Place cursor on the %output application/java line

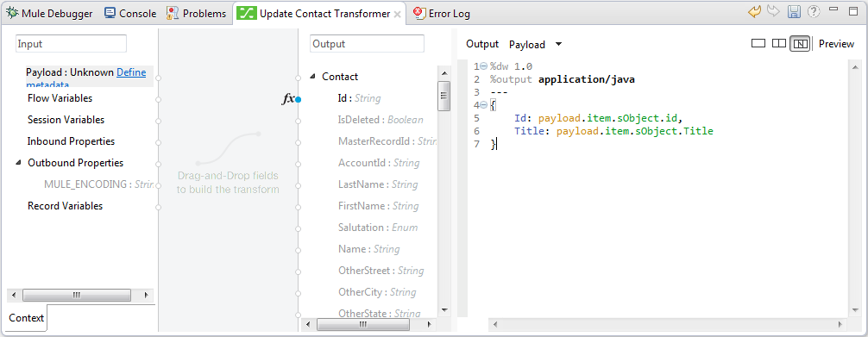tap(562, 79)
